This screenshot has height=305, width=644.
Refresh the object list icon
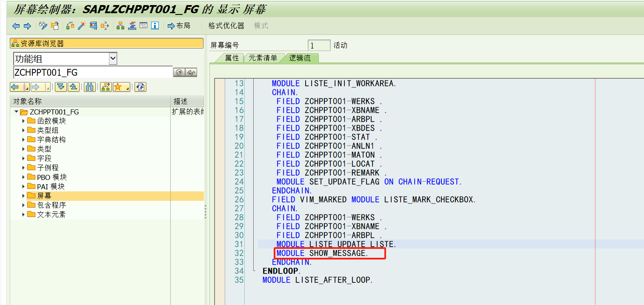[140, 87]
